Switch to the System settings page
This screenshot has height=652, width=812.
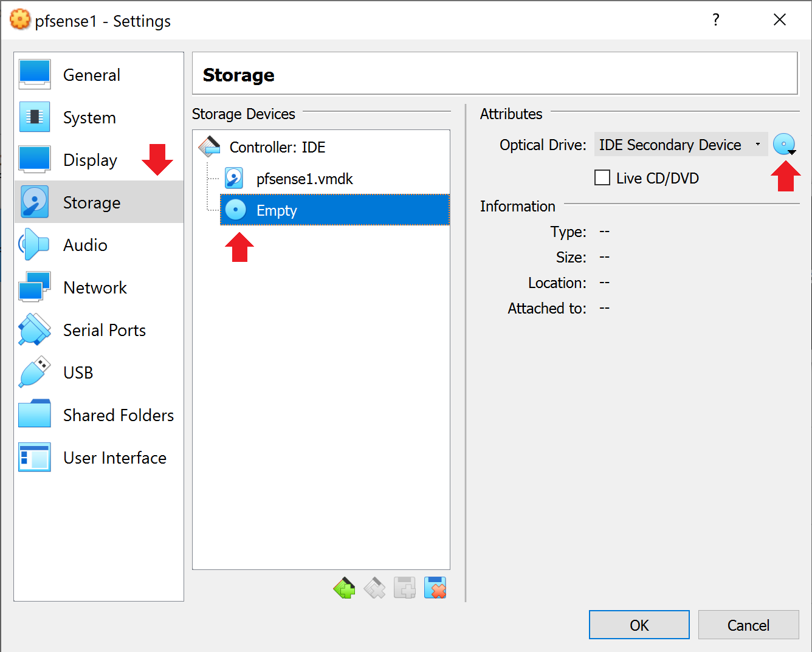(89, 117)
